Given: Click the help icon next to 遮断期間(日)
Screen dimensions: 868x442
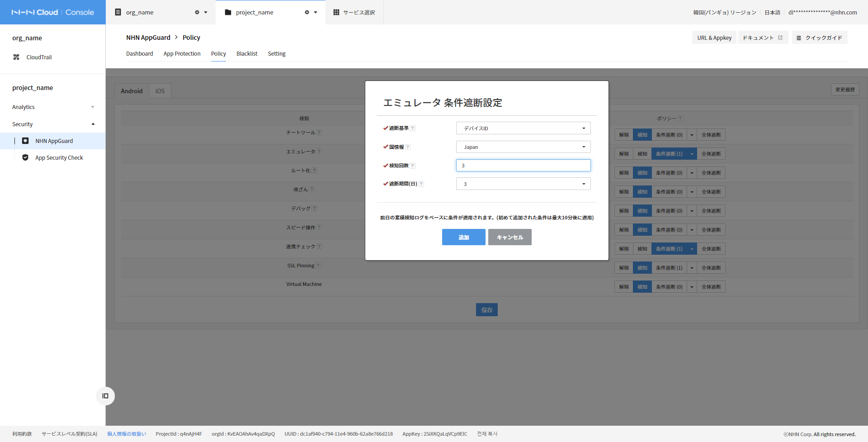Looking at the screenshot, I should click(x=421, y=184).
